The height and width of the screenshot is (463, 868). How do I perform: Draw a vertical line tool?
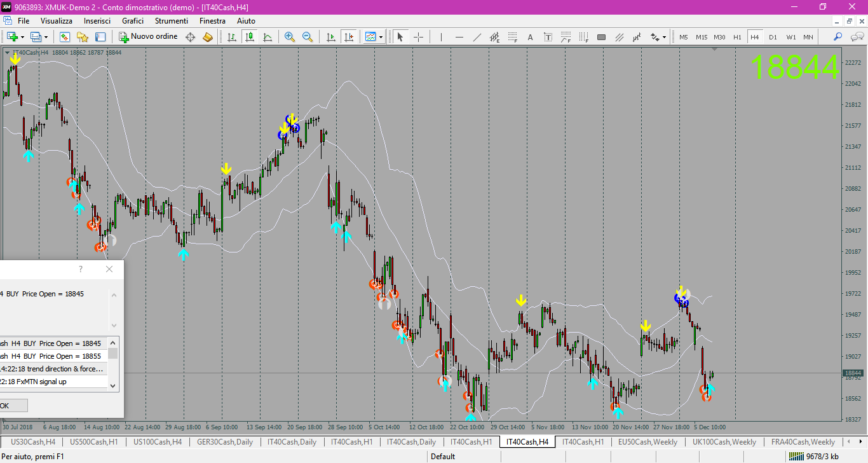441,37
